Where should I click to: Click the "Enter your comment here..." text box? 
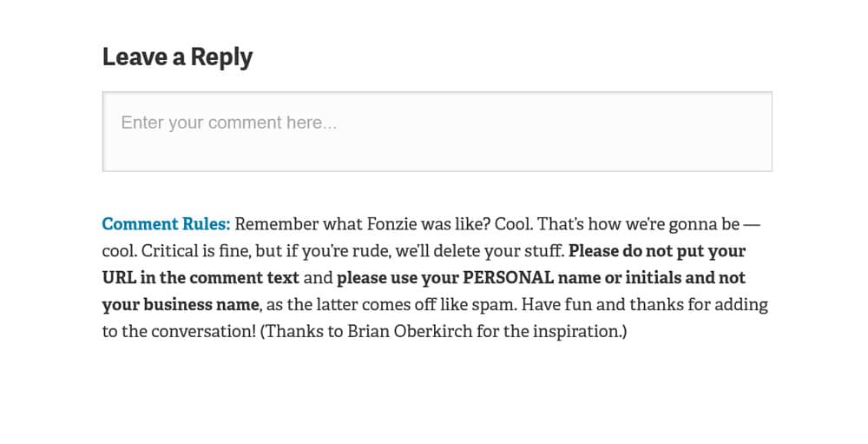(x=437, y=131)
